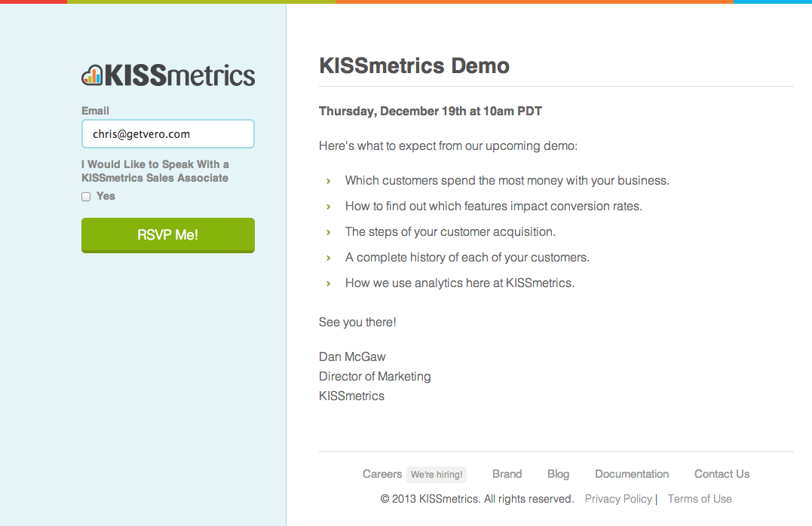This screenshot has width=812, height=526.
Task: Enable the Yes sales associate checkbox
Action: (x=86, y=197)
